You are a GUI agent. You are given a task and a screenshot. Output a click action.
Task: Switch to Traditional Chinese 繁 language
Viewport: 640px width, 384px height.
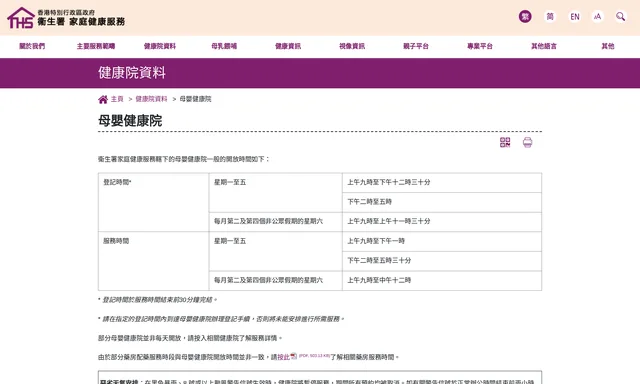click(x=525, y=17)
